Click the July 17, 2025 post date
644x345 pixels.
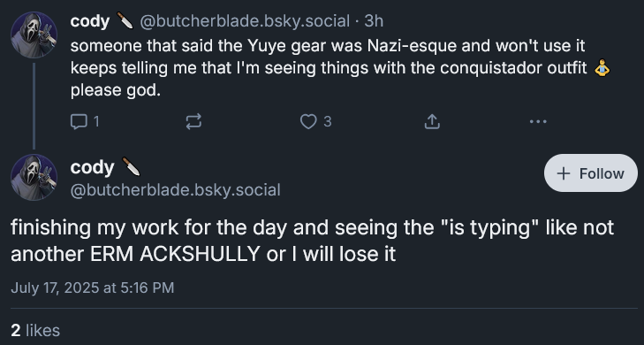[x=93, y=287]
